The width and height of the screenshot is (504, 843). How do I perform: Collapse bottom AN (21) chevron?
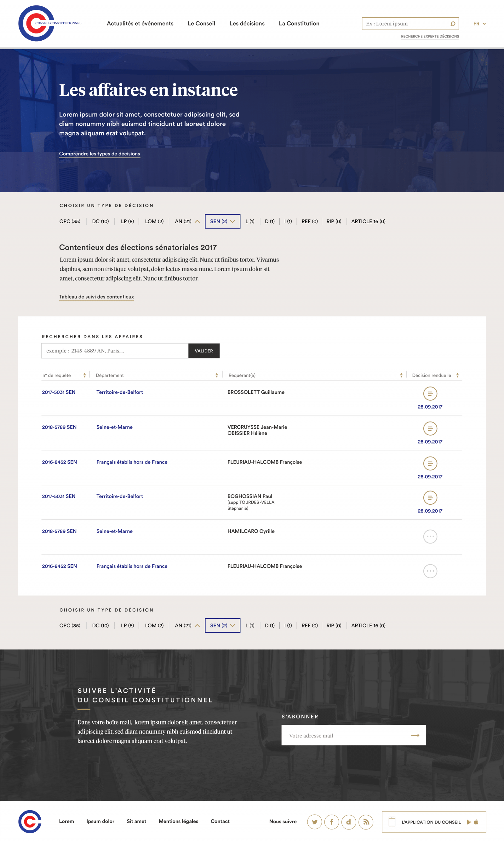click(x=197, y=625)
